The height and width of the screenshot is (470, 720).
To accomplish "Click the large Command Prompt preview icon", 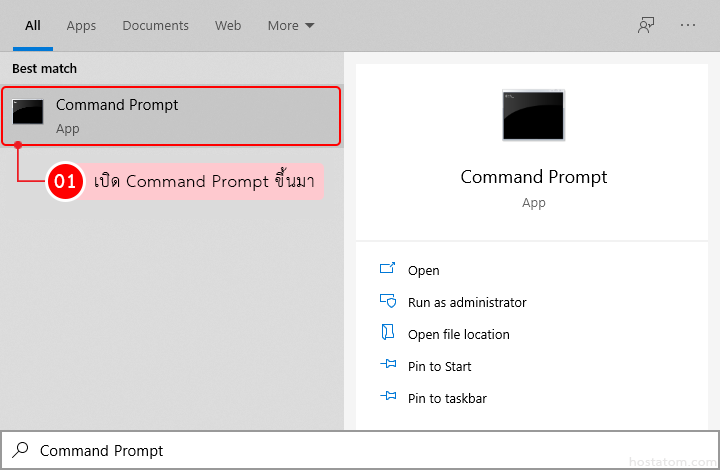I will 533,116.
